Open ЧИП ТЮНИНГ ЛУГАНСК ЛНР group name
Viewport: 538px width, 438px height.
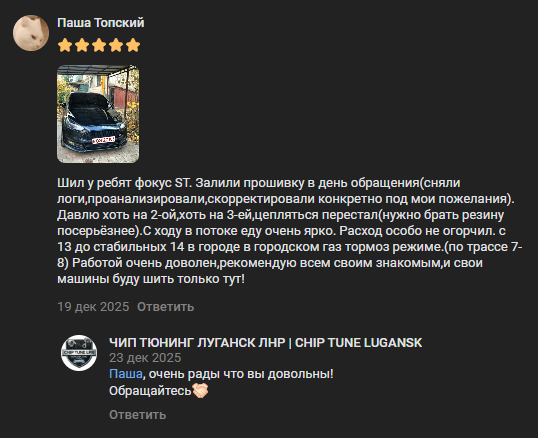point(266,343)
